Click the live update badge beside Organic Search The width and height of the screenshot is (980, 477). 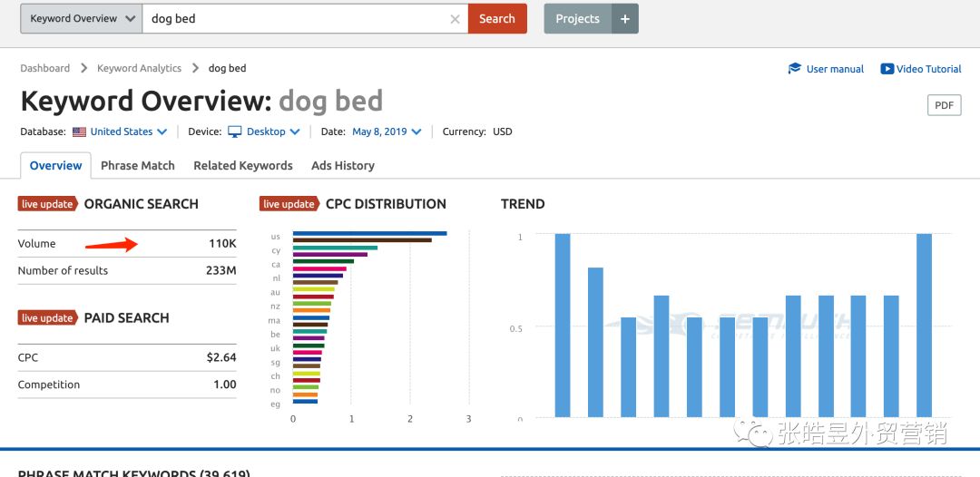(47, 204)
